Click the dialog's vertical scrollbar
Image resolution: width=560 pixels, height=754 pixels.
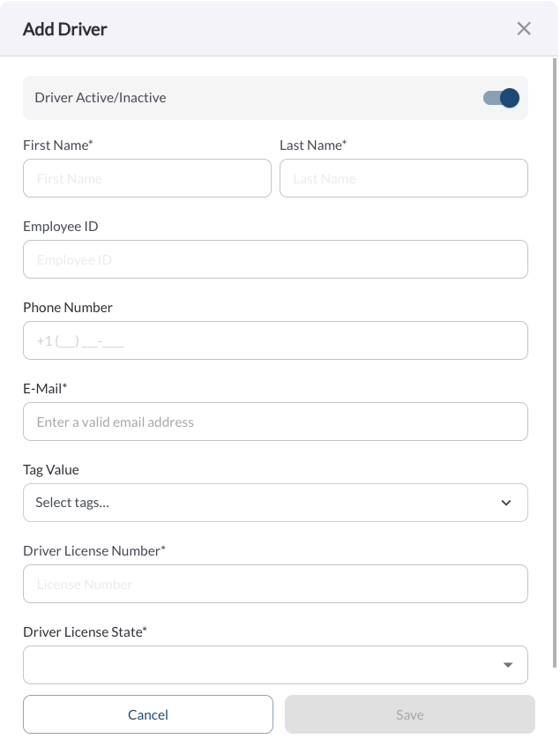tap(555, 362)
